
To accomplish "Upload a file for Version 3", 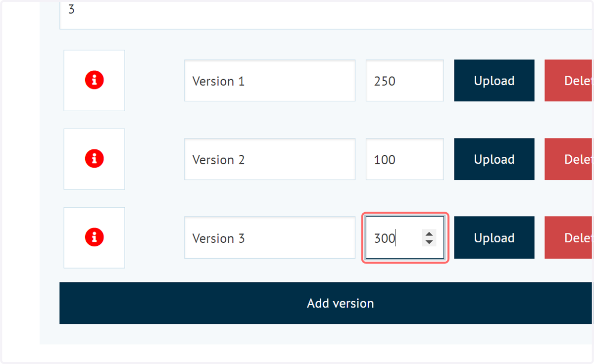I will coord(494,238).
